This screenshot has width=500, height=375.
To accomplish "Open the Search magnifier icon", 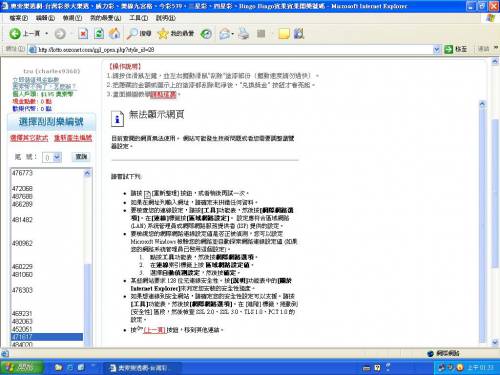I will [133, 33].
